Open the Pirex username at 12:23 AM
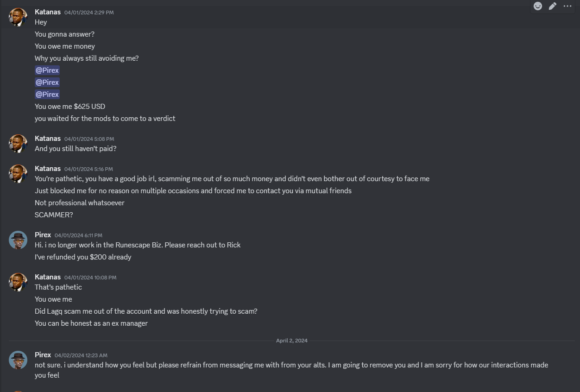580x392 pixels. pyautogui.click(x=43, y=355)
